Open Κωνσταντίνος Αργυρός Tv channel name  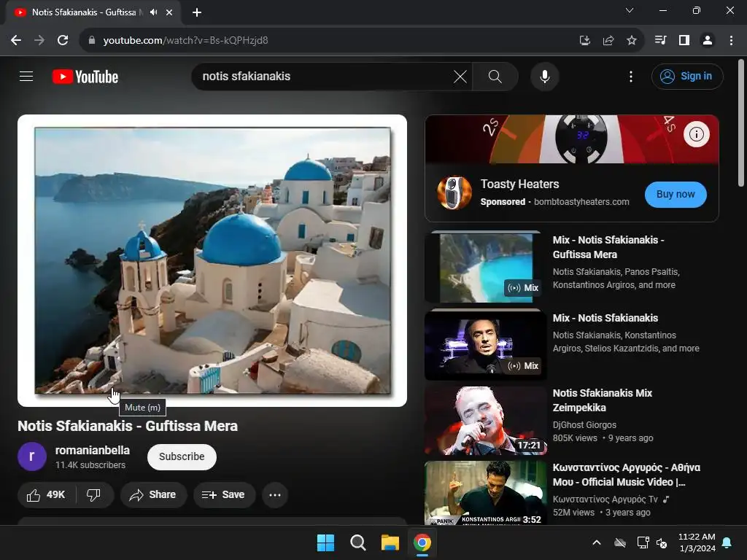(605, 499)
